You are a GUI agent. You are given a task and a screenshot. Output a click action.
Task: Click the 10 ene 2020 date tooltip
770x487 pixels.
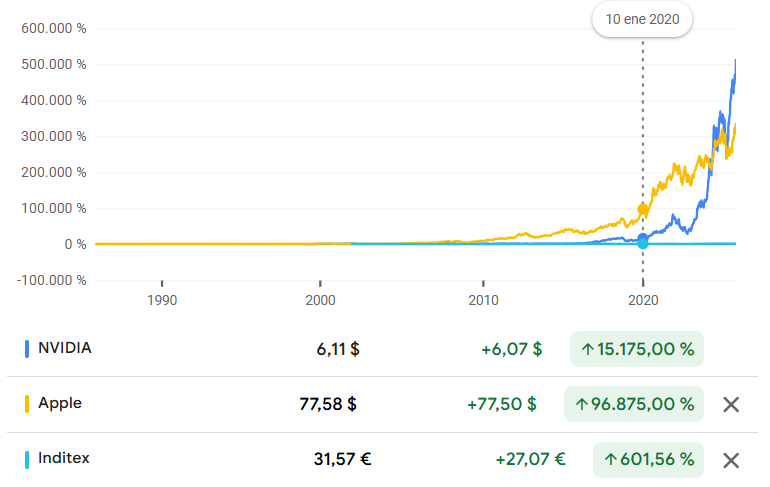[642, 19]
